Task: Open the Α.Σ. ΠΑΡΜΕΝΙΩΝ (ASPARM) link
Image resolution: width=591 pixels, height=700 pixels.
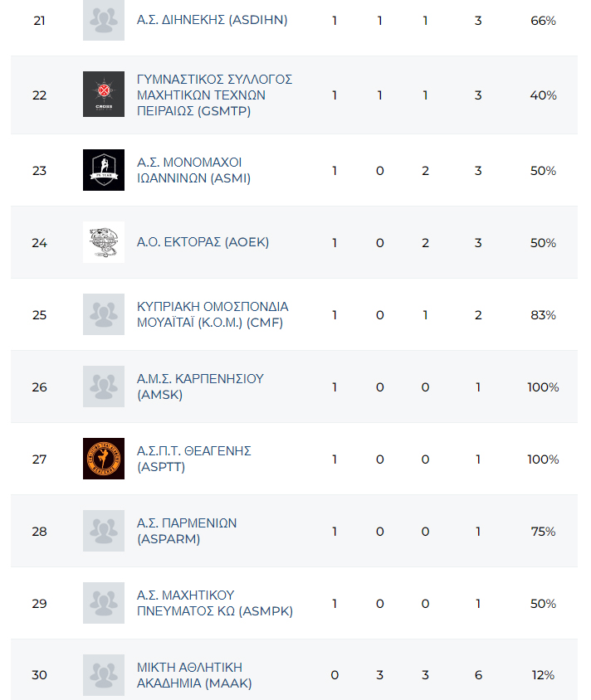Action: [x=187, y=531]
